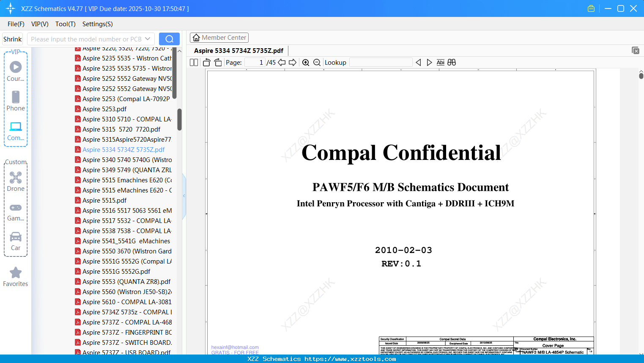The image size is (644, 363).
Task: Open the File(F) menu
Action: [x=16, y=24]
